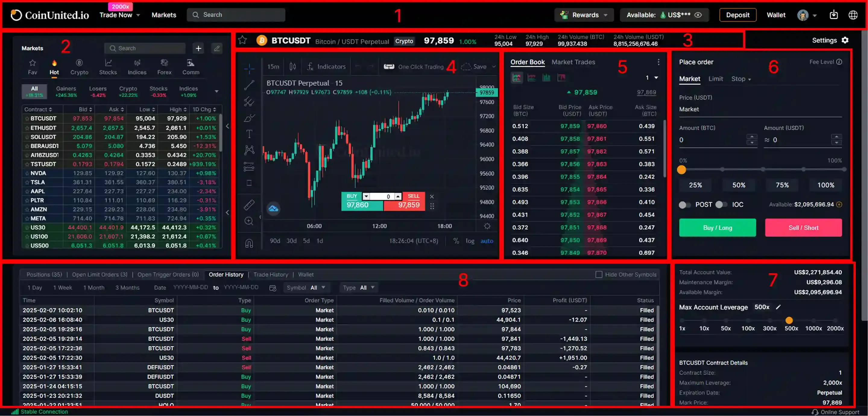The image size is (868, 416).
Task: Enable the IOC order toggle
Action: pos(721,205)
